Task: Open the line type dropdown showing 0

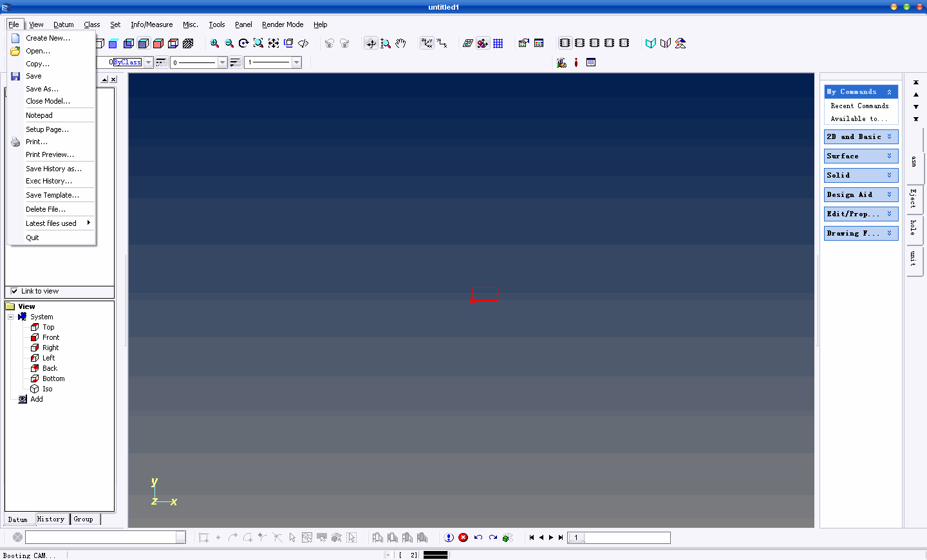Action: [x=223, y=62]
